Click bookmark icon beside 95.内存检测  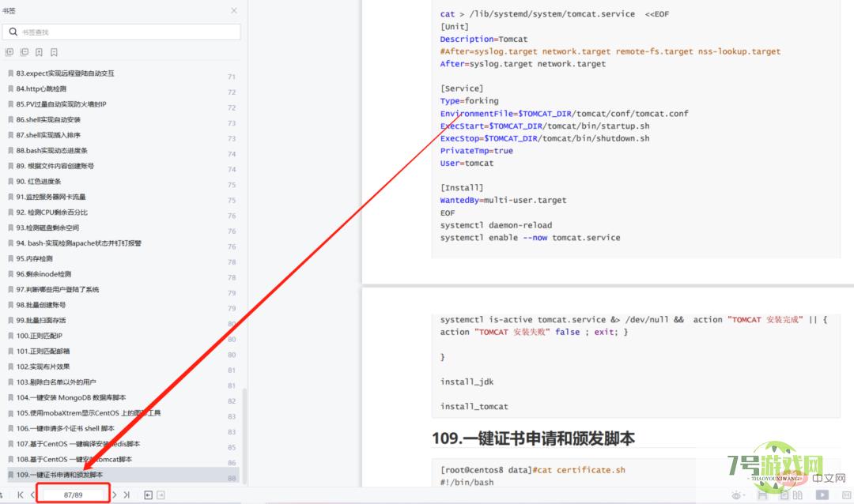(x=10, y=258)
